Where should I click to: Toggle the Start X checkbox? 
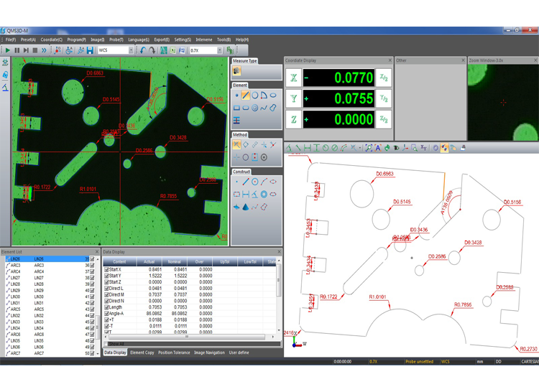(x=107, y=269)
